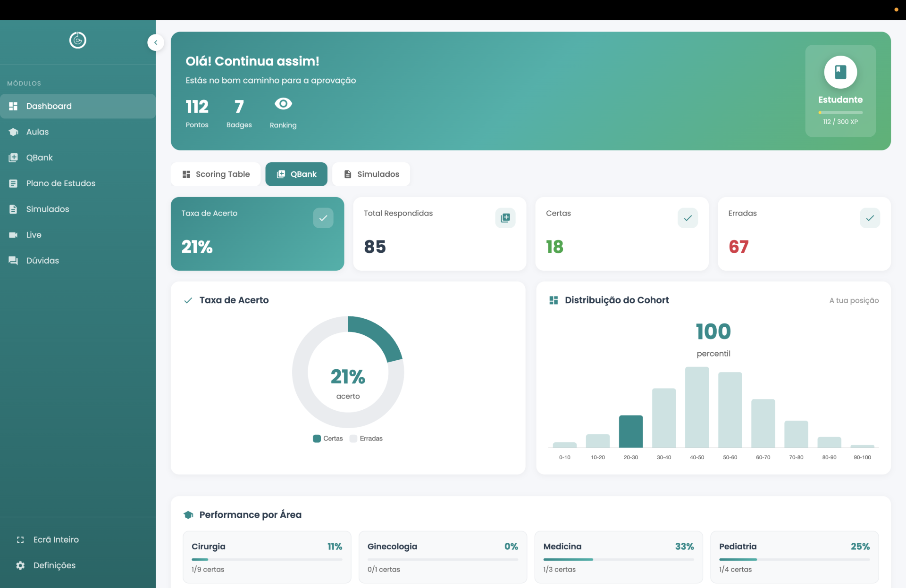Collapse the sidebar with chevron button
This screenshot has width=906, height=588.
click(156, 42)
